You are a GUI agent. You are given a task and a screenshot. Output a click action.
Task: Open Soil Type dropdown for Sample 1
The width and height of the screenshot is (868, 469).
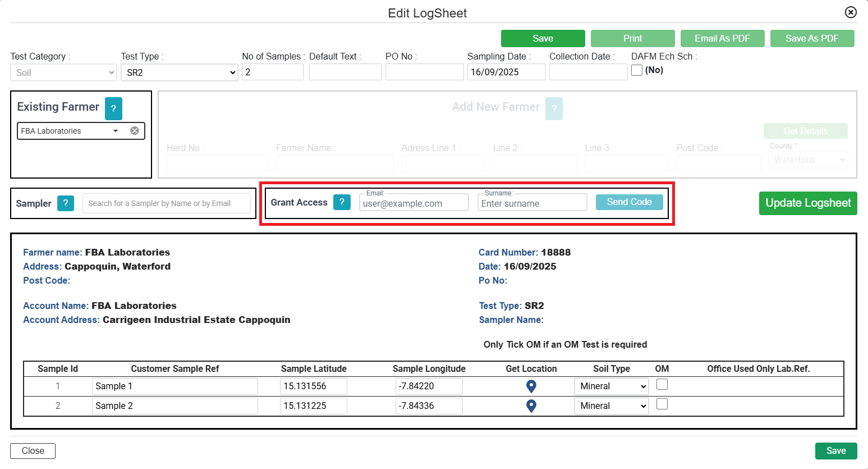pyautogui.click(x=611, y=386)
